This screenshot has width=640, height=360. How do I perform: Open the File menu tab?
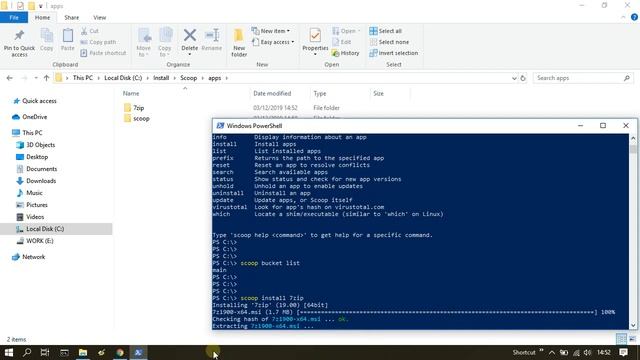click(x=14, y=18)
